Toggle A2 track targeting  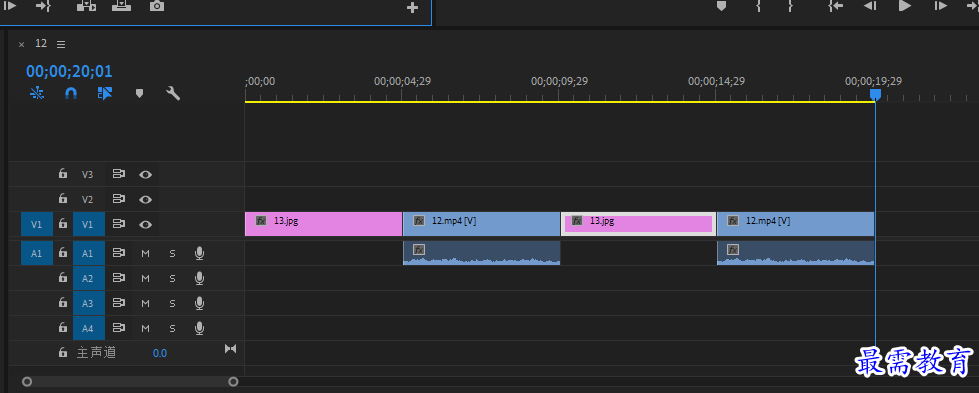(x=88, y=278)
